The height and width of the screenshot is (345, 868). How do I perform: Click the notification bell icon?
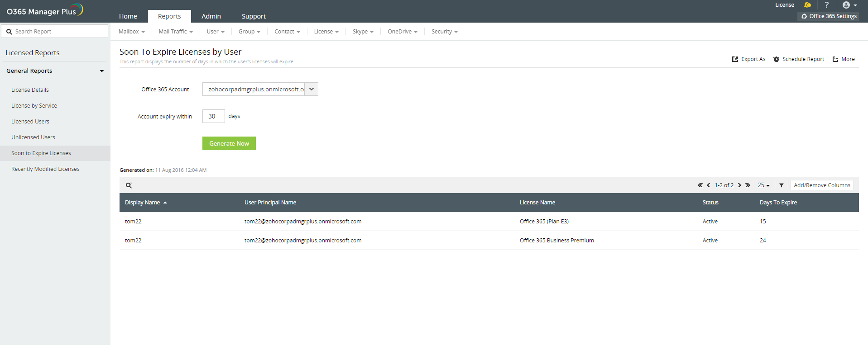(x=807, y=5)
